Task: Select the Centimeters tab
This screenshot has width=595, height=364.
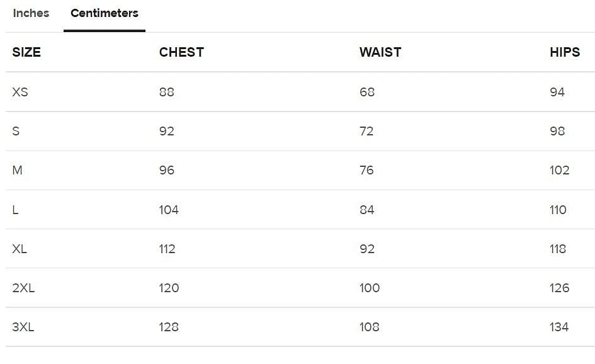Action: [x=105, y=13]
